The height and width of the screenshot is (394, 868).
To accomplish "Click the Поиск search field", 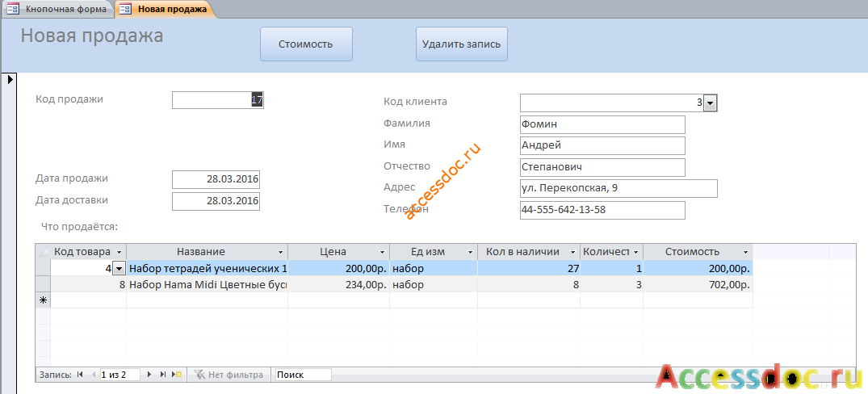I will 304,375.
